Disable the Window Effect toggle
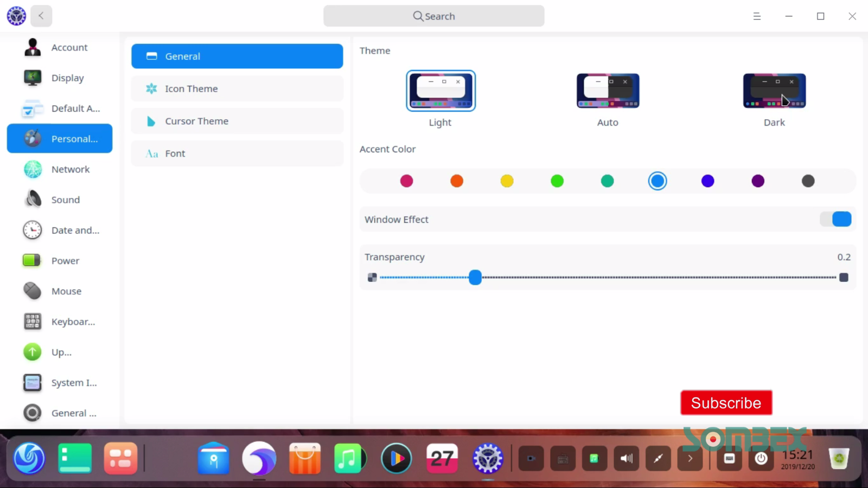Viewport: 868px width, 488px height. coord(835,219)
